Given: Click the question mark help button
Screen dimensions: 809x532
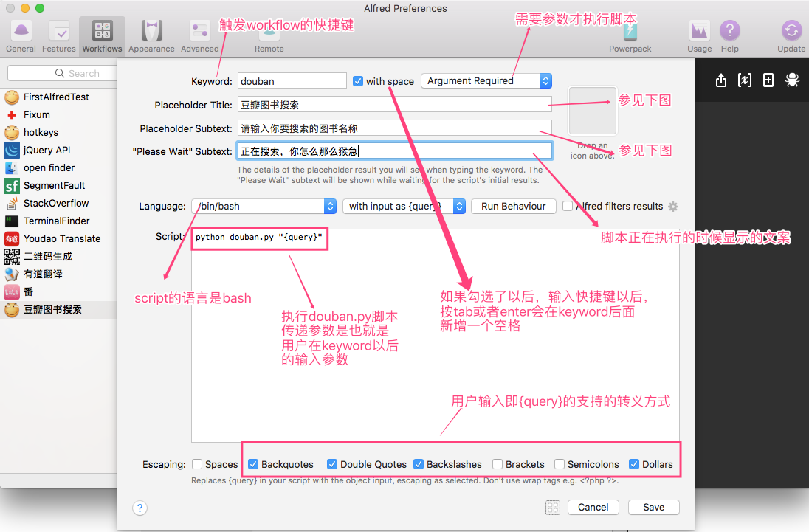Looking at the screenshot, I should 140,508.
